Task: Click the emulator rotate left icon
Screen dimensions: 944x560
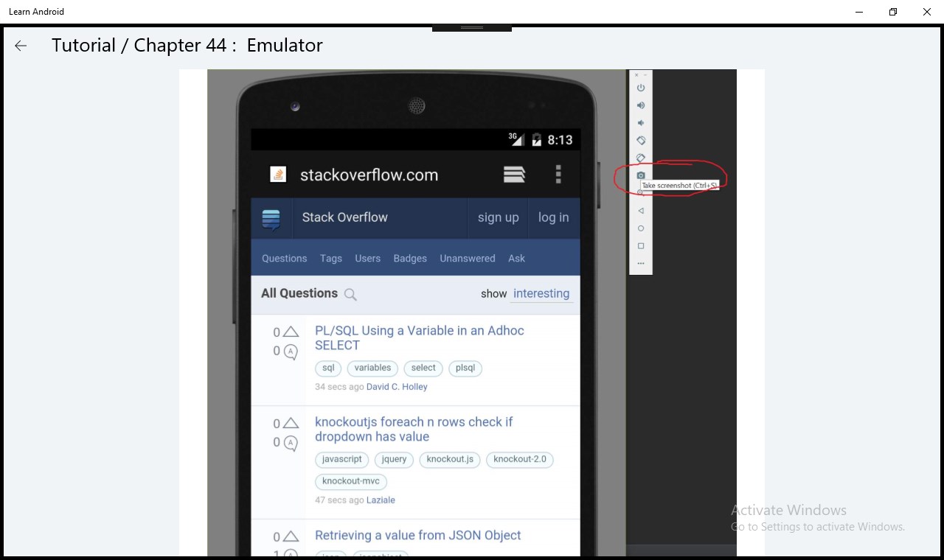Action: [641, 141]
